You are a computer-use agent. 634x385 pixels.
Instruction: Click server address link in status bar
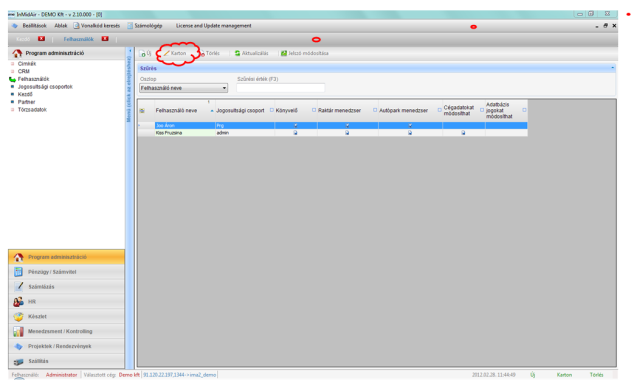click(180, 375)
